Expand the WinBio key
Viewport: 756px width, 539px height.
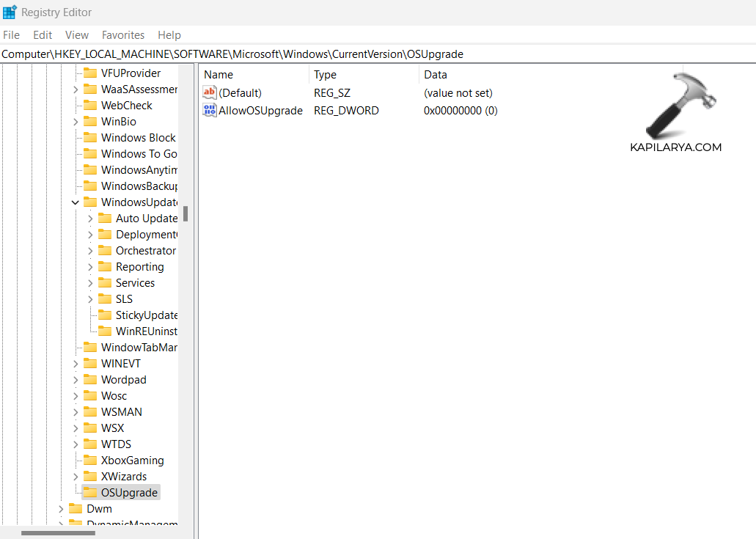[76, 122]
